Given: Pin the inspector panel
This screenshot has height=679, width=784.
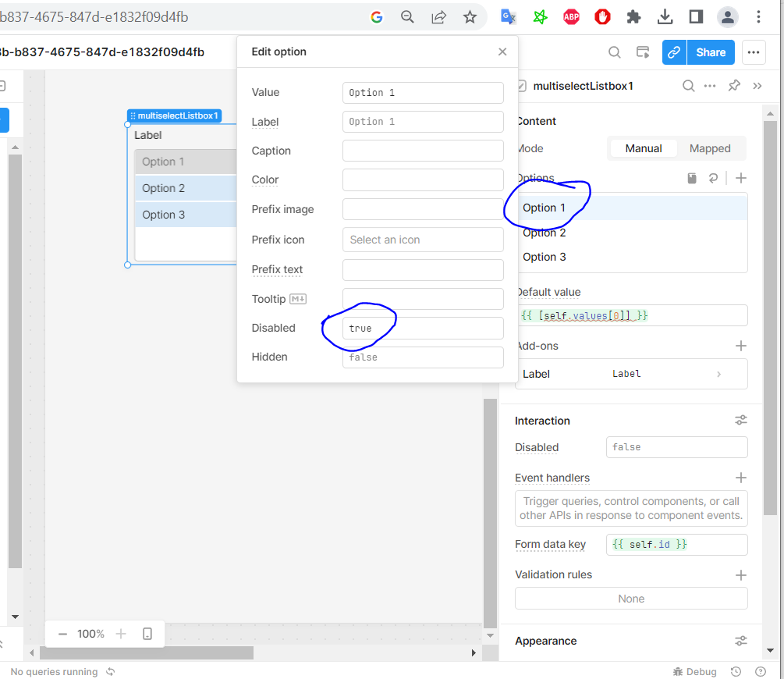Looking at the screenshot, I should [734, 86].
